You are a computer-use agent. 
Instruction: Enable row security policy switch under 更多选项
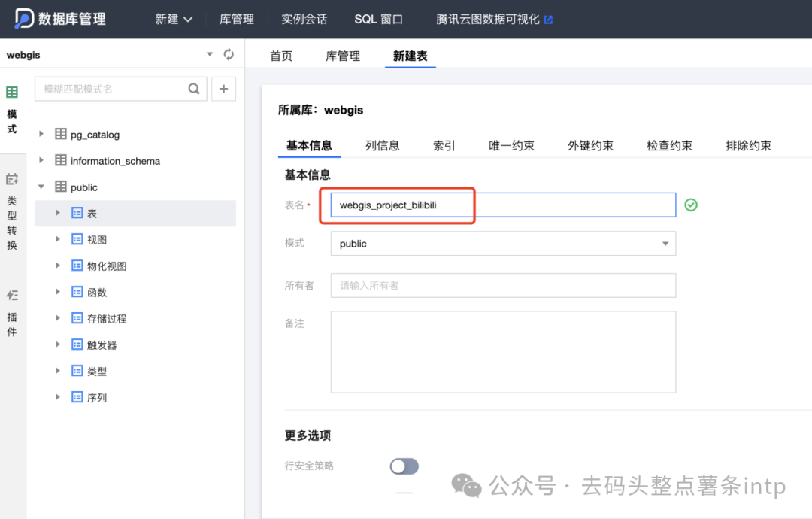coord(404,466)
